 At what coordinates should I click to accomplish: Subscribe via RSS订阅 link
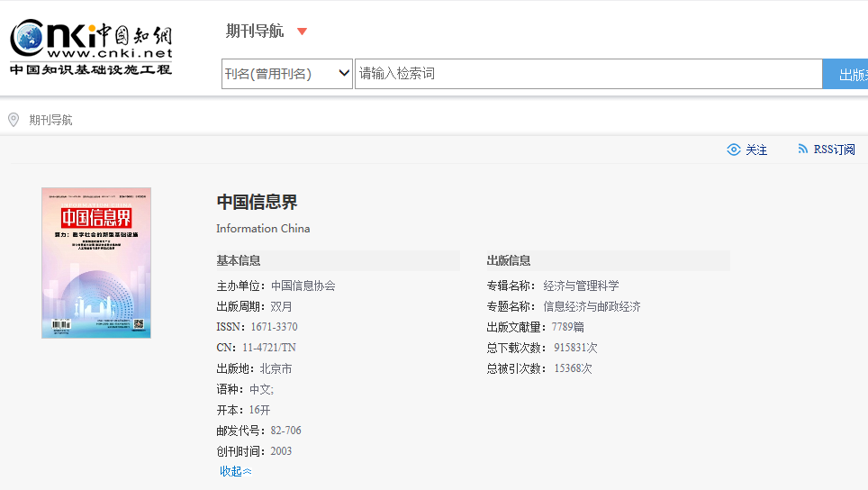click(834, 150)
